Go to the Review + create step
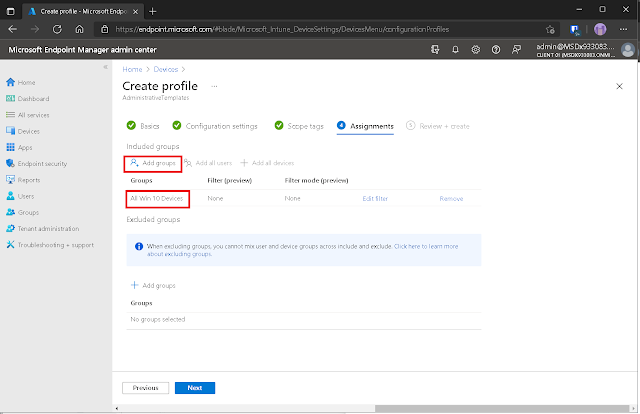This screenshot has height=414, width=640. 438,126
